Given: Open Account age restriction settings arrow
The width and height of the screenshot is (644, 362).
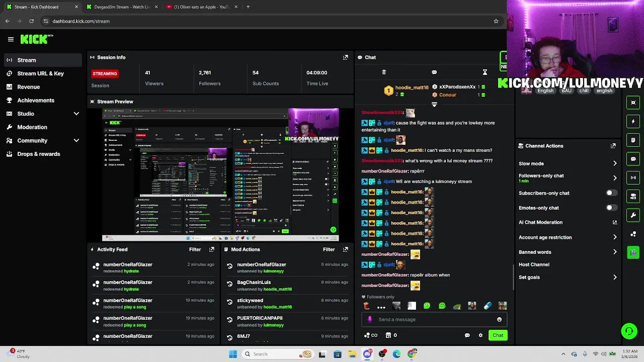Looking at the screenshot, I should (615, 237).
